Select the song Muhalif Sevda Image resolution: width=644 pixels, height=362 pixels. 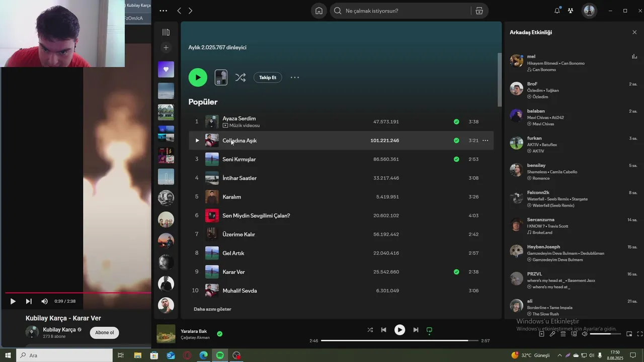tap(239, 291)
